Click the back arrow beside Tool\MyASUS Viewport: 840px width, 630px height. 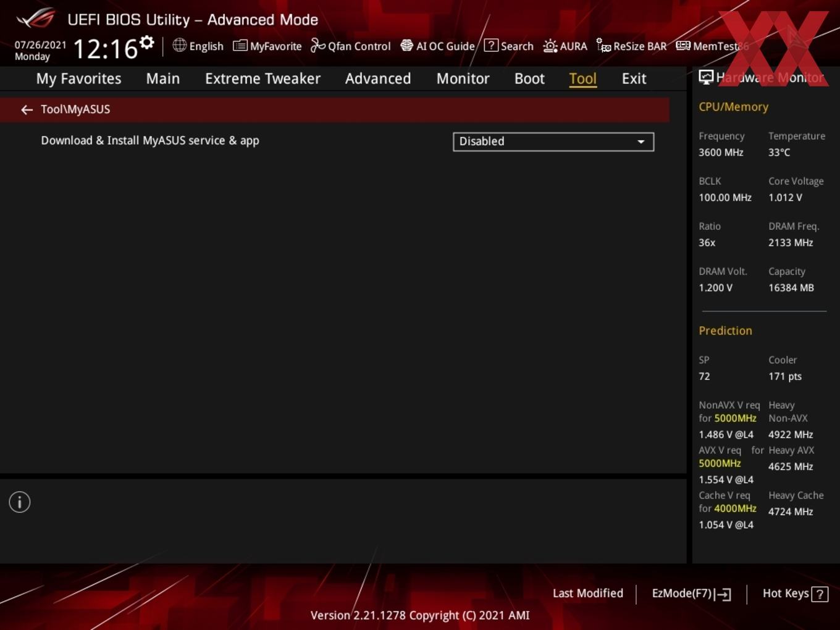pyautogui.click(x=27, y=110)
